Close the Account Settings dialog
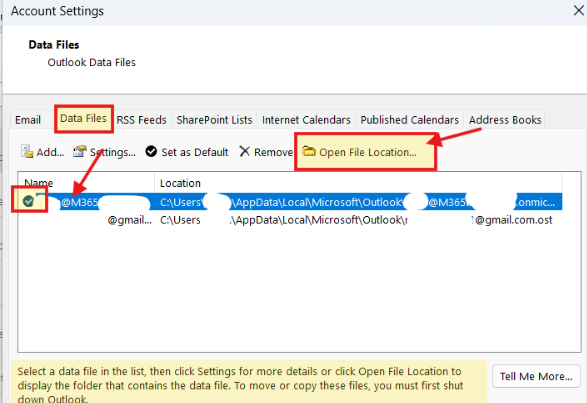This screenshot has height=403, width=587. [578, 10]
